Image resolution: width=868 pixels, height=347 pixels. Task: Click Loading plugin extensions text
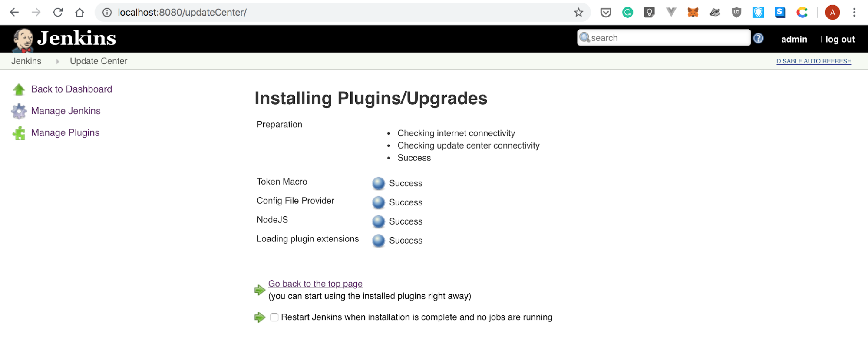(308, 239)
